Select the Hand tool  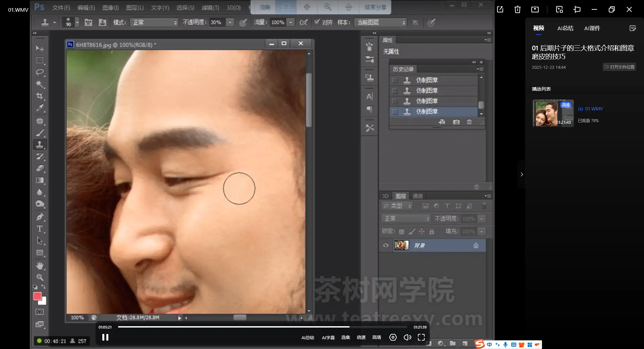pos(40,266)
